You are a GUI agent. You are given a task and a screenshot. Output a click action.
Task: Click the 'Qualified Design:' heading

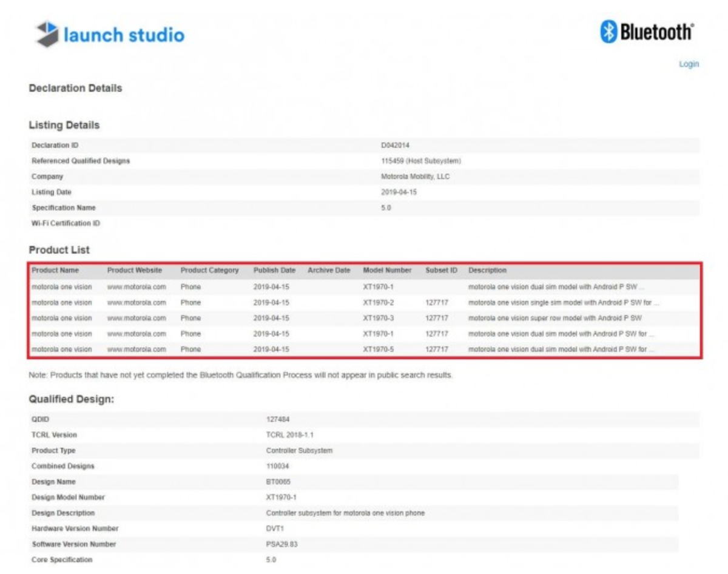(x=72, y=400)
